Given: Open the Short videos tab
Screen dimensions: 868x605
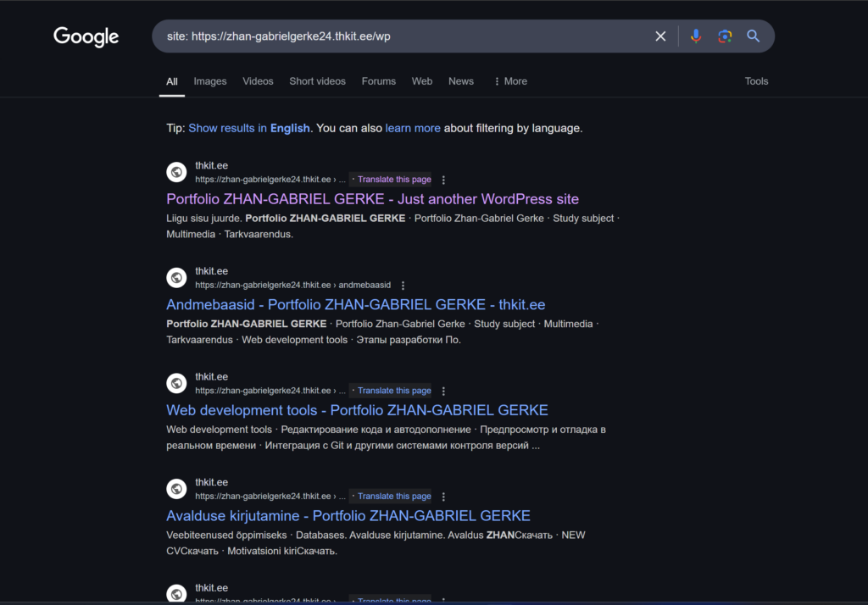Looking at the screenshot, I should coord(317,81).
